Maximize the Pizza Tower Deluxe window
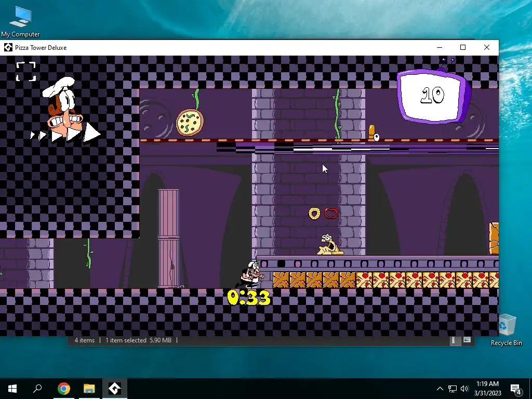Image resolution: width=532 pixels, height=399 pixels. tap(463, 47)
